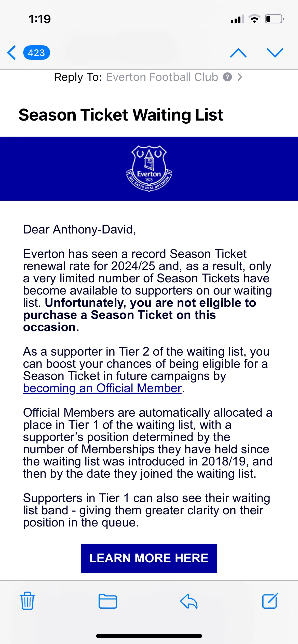298x644 pixels.
Task: Tap the 1:19 clock in the status bar
Action: 40,19
